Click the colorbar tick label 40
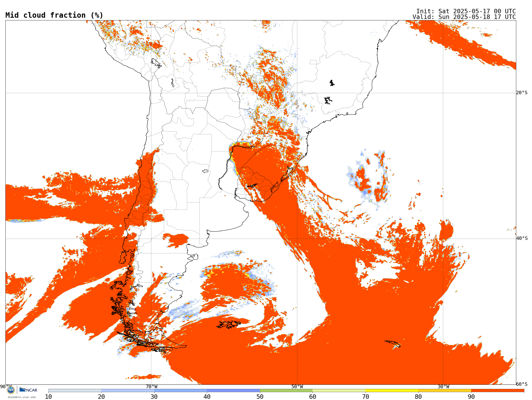Image resolution: width=532 pixels, height=400 pixels. coord(207,397)
